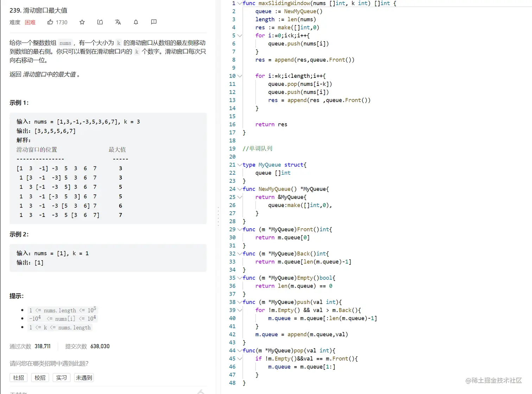Click the code line return m.queue[0]

(283, 238)
